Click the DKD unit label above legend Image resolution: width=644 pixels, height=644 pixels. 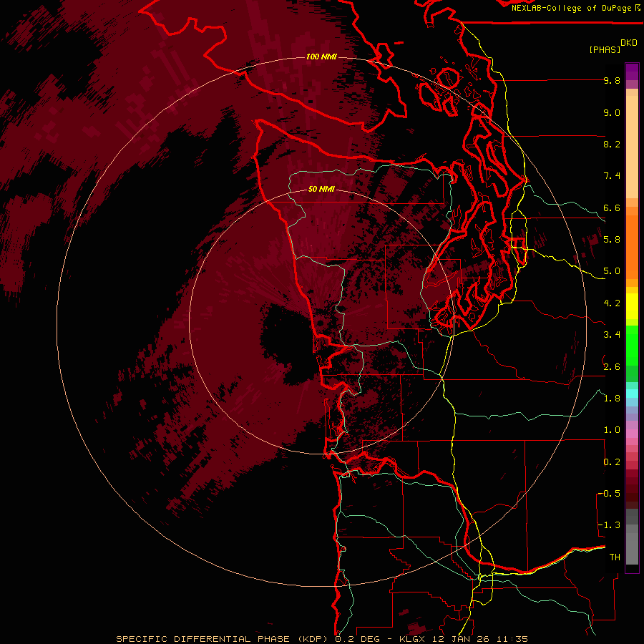click(x=628, y=43)
